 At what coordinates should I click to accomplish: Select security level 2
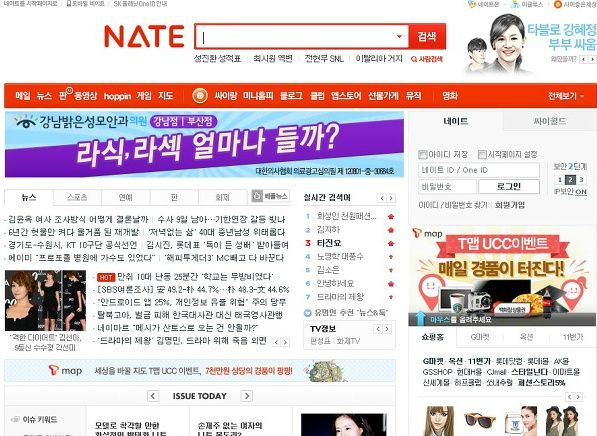(570, 180)
